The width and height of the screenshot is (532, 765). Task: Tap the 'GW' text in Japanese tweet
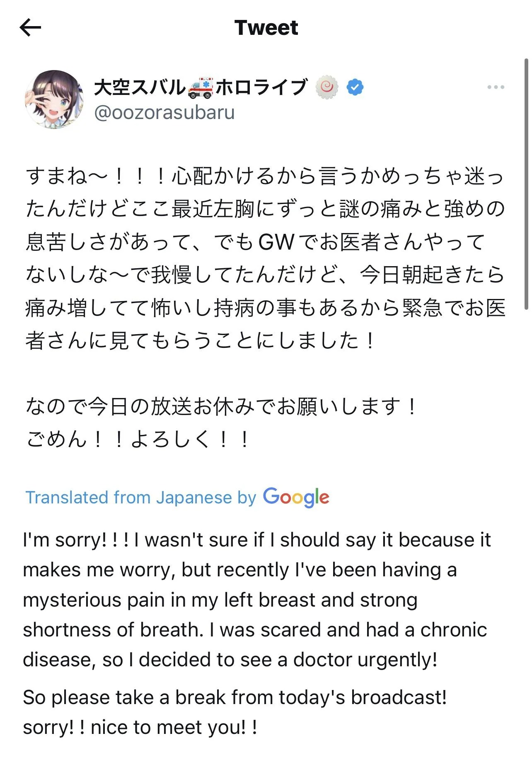[x=276, y=242]
